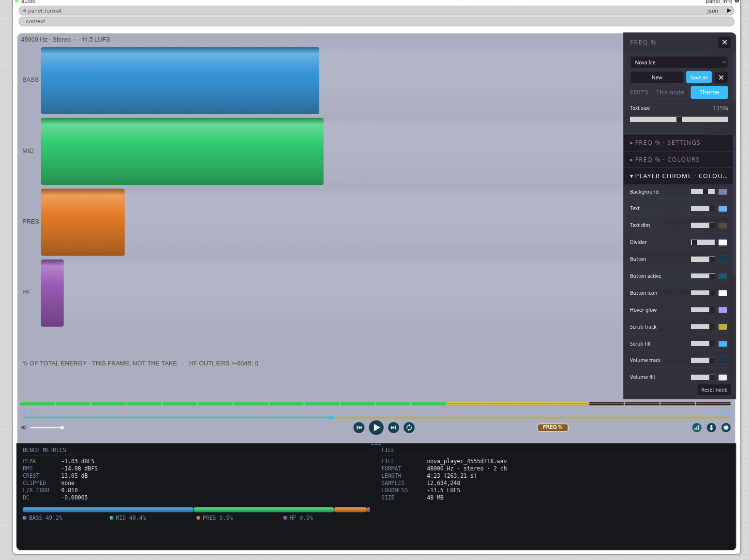The height and width of the screenshot is (560, 750).
Task: Adjust the volume slider handle
Action: pos(62,427)
